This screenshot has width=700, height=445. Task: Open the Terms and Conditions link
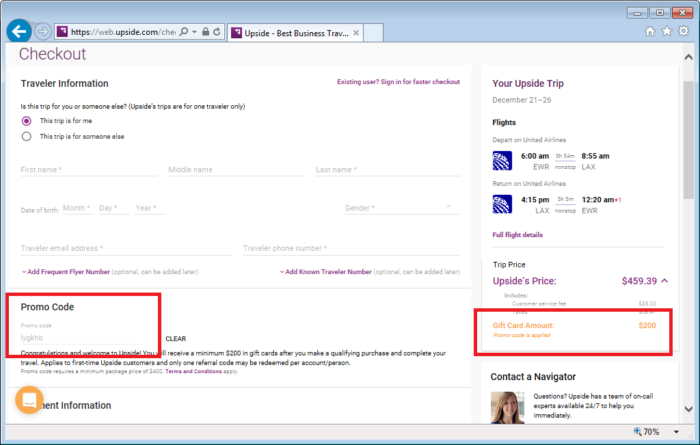(x=193, y=371)
